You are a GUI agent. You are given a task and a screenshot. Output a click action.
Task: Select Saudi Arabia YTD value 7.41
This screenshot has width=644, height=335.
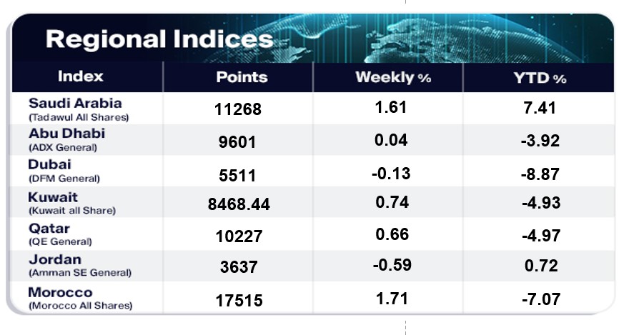pyautogui.click(x=540, y=109)
